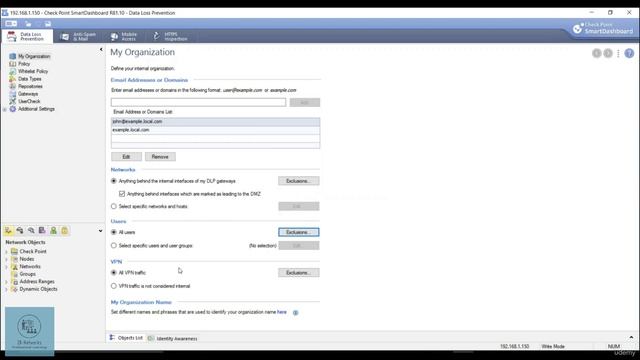
Task: Click the Remove button
Action: point(160,157)
